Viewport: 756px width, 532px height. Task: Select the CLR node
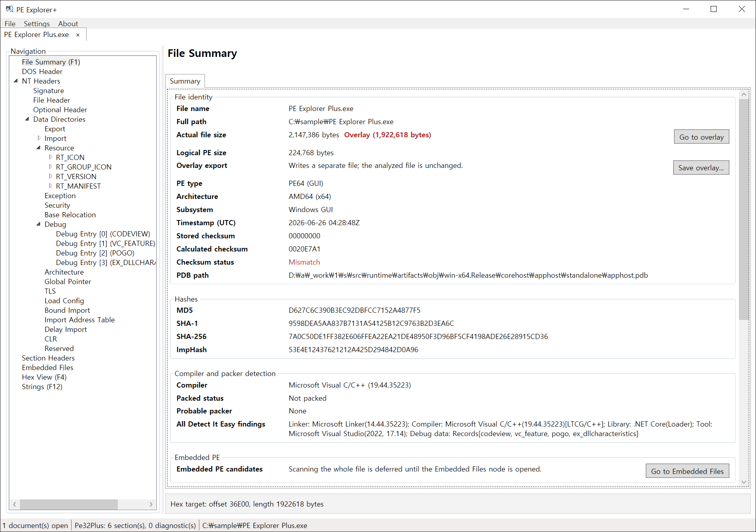51,339
